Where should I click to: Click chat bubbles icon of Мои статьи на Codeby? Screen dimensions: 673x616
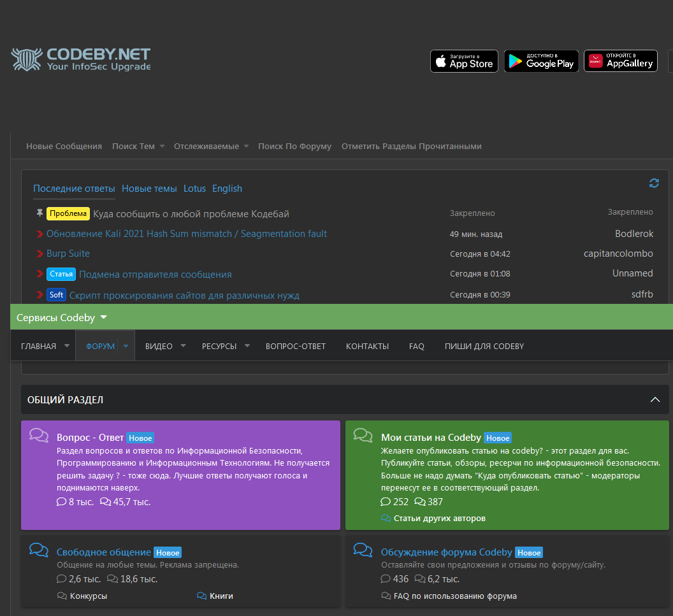363,435
